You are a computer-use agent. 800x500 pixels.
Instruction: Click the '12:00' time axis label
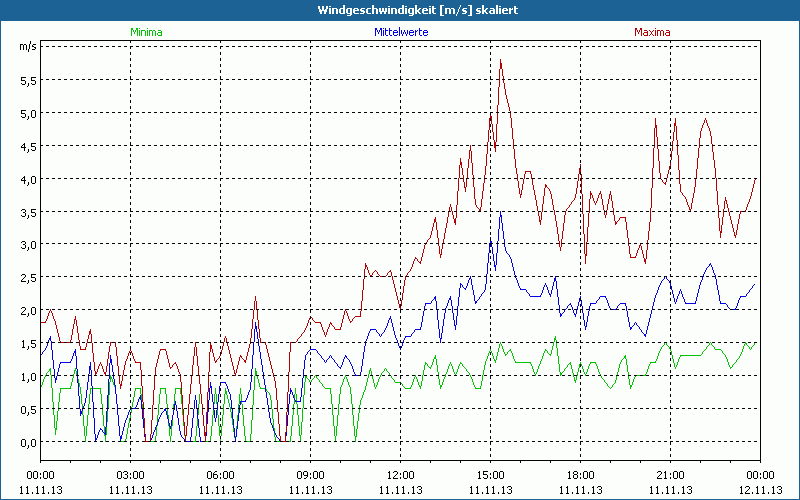click(x=401, y=476)
